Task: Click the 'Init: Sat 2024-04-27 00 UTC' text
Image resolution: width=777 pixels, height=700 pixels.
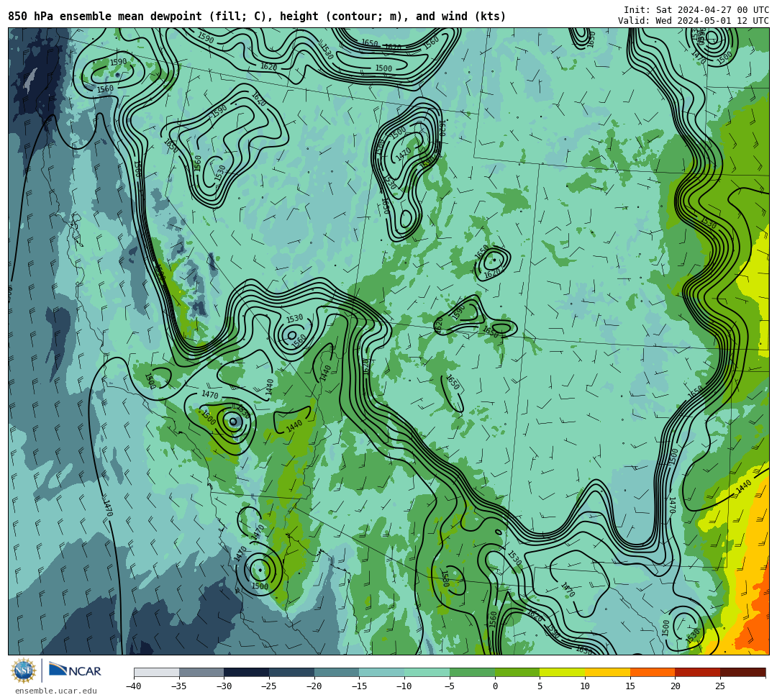Action: point(696,10)
